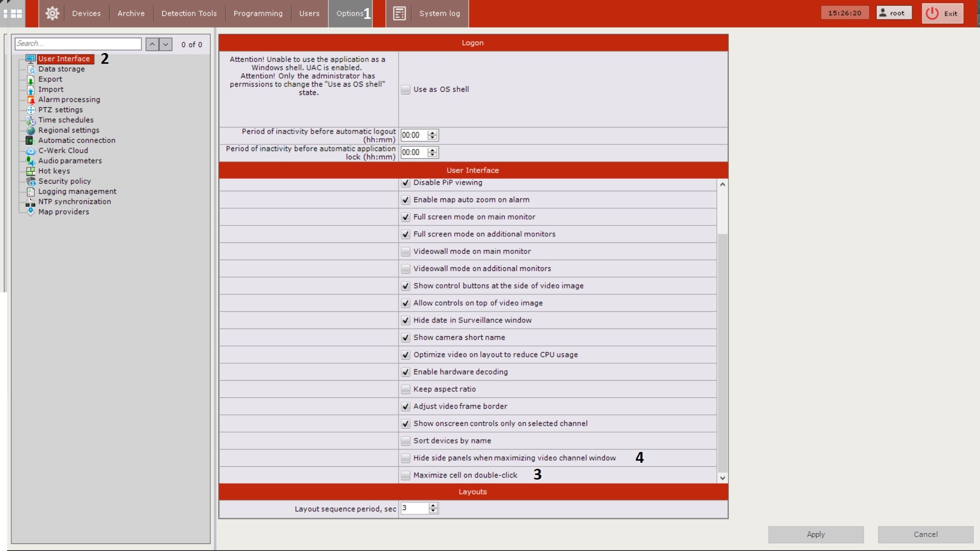980x551 pixels.
Task: Enable Keep aspect ratio checkbox
Action: (405, 389)
